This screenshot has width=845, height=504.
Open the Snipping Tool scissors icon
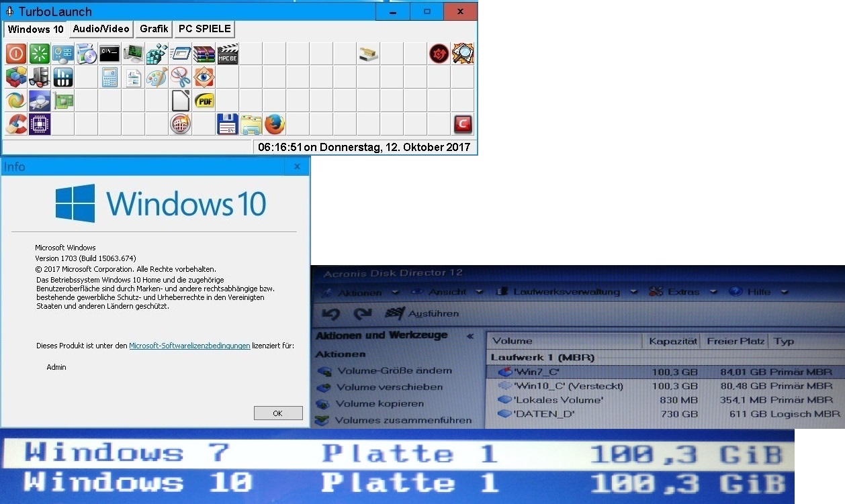(180, 77)
